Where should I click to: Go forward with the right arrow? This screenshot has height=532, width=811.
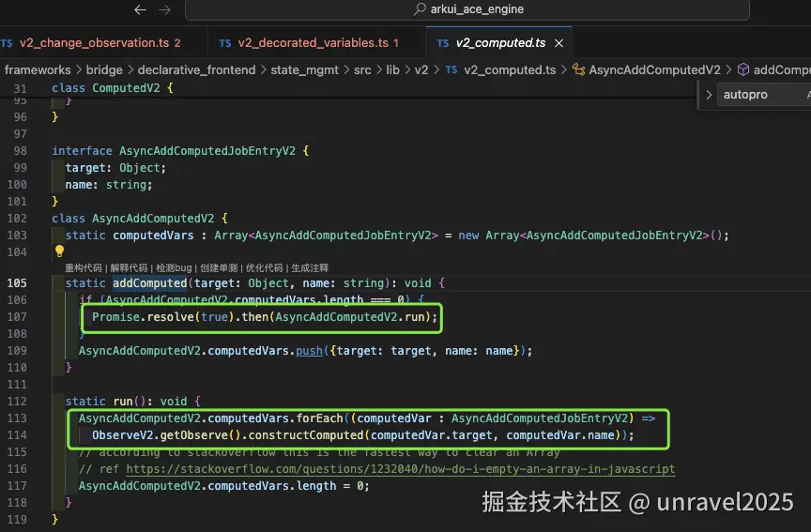pyautogui.click(x=164, y=9)
